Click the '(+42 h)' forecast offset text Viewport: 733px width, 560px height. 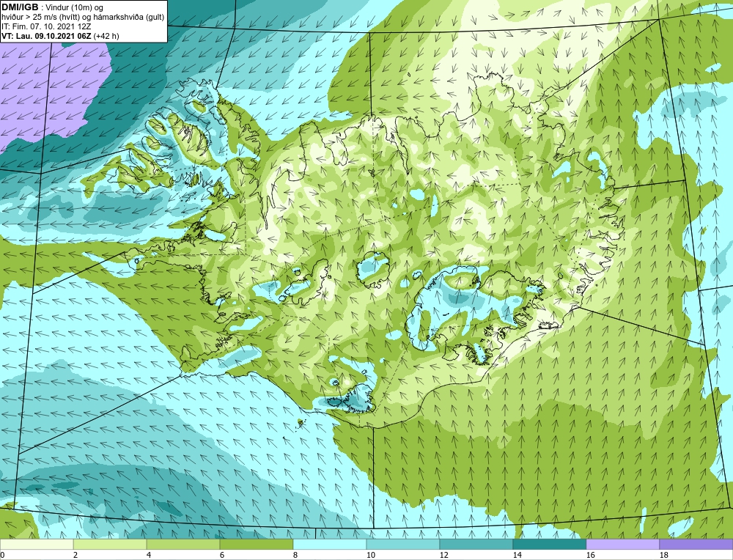[106, 36]
